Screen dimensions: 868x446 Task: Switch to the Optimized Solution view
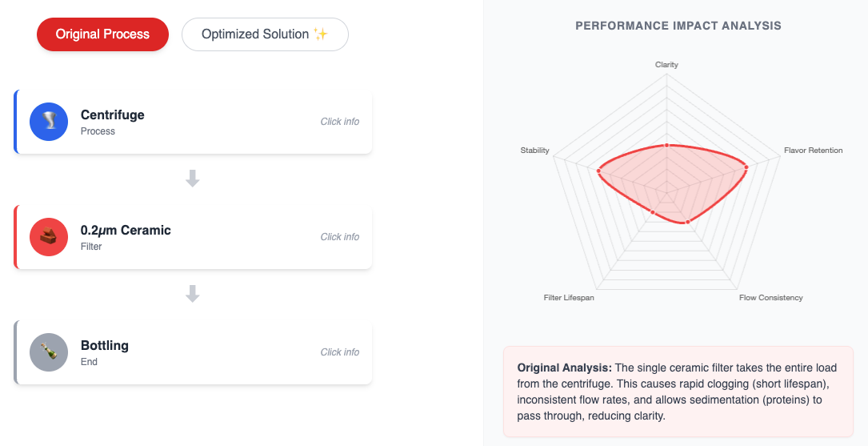(x=265, y=34)
